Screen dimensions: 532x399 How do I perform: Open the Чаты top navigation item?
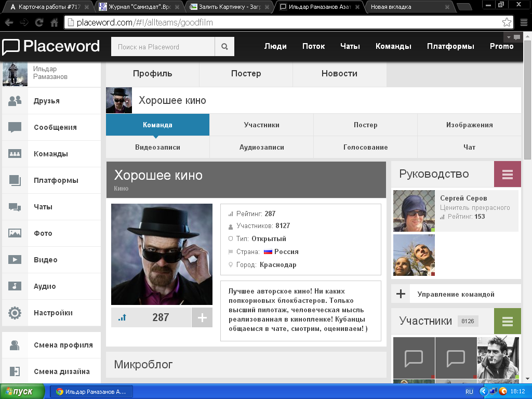[350, 46]
